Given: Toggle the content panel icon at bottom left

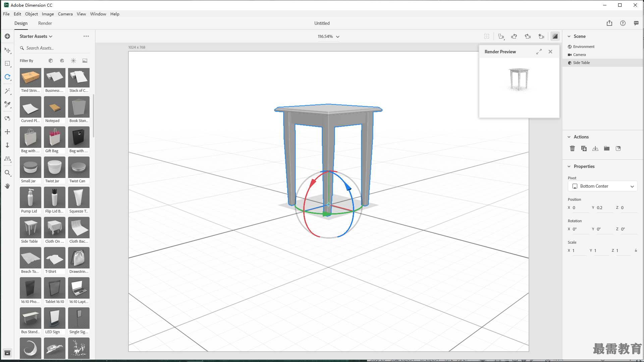Looking at the screenshot, I should point(7,353).
